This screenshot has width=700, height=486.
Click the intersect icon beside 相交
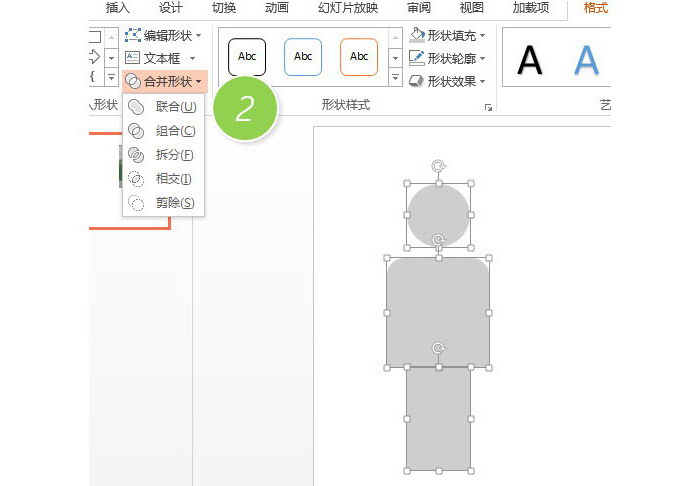[x=136, y=179]
